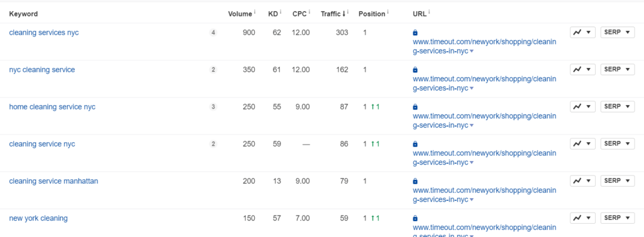Image resolution: width=644 pixels, height=237 pixels.
Task: Open keyword link cleaning services nyc
Action: (44, 33)
